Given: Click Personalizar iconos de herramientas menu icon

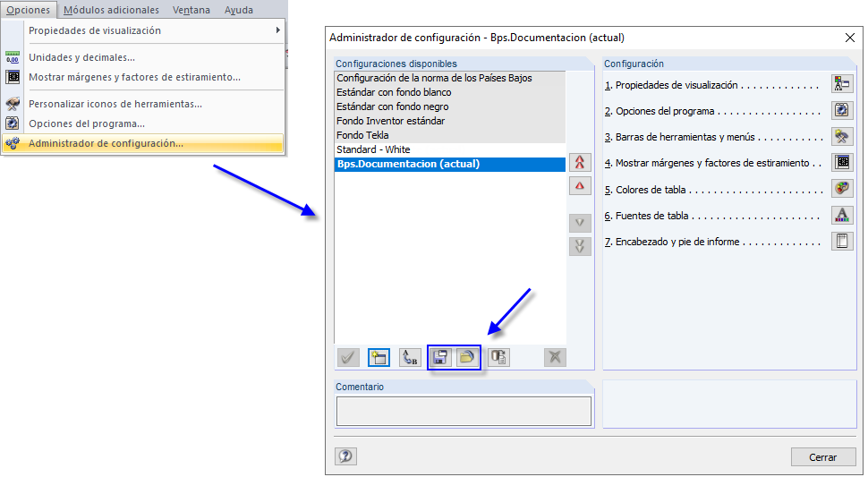Looking at the screenshot, I should [x=13, y=104].
